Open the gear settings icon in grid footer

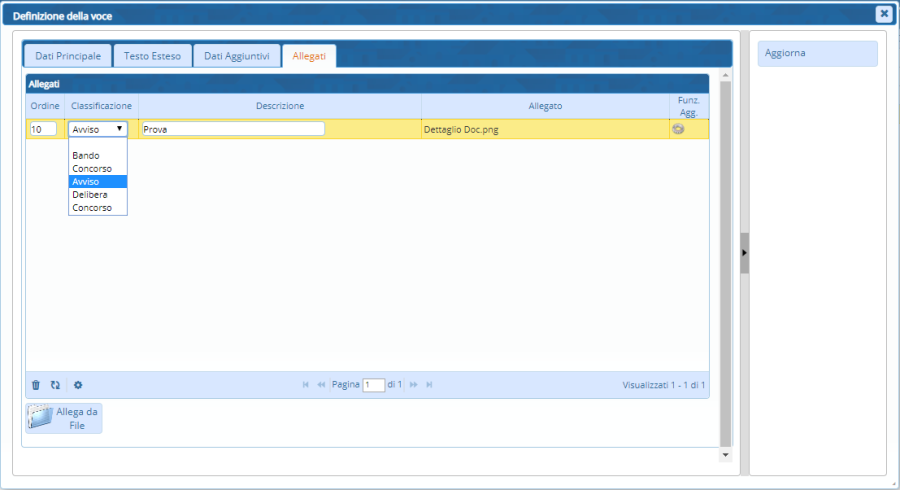click(78, 385)
